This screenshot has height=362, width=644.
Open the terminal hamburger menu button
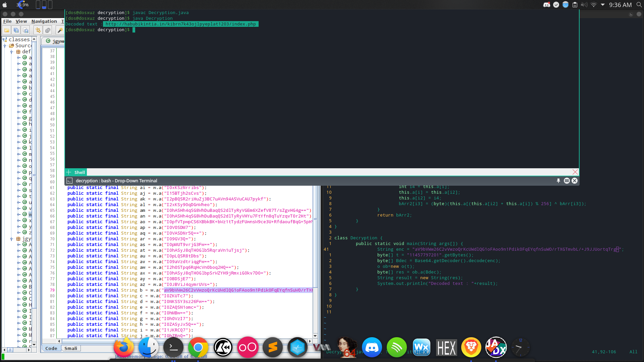tap(567, 181)
